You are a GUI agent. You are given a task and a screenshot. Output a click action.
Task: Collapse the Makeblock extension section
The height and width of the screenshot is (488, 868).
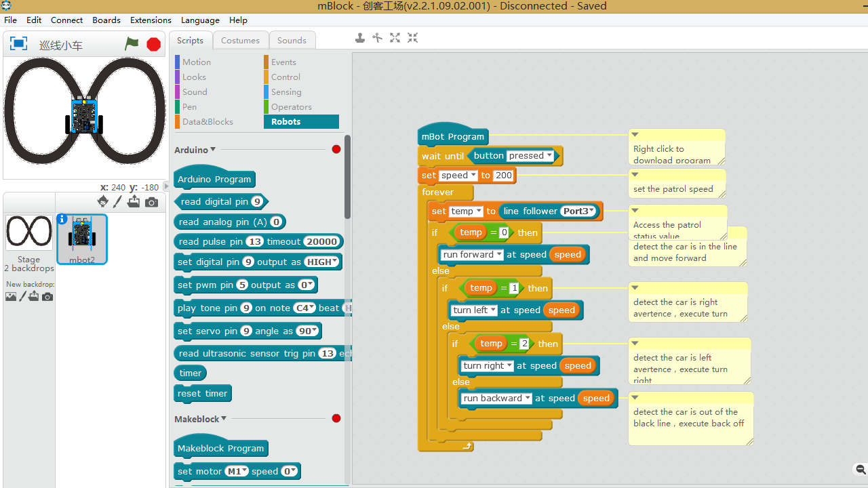[224, 419]
